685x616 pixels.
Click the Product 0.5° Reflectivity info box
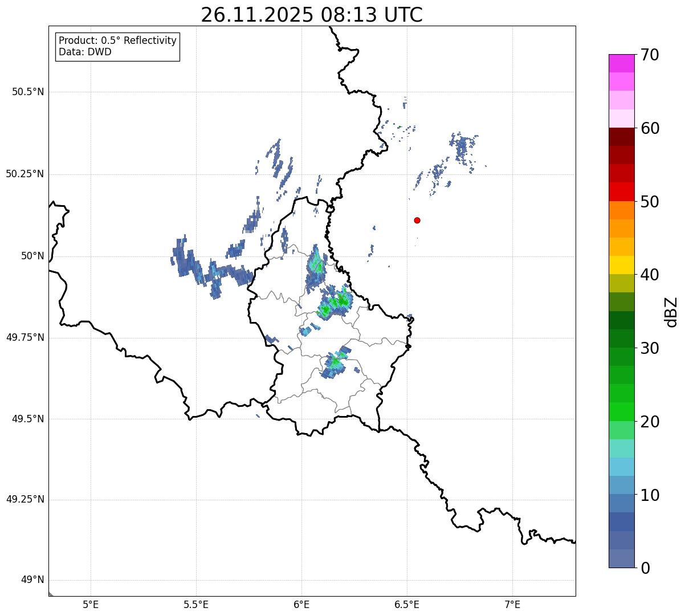118,47
